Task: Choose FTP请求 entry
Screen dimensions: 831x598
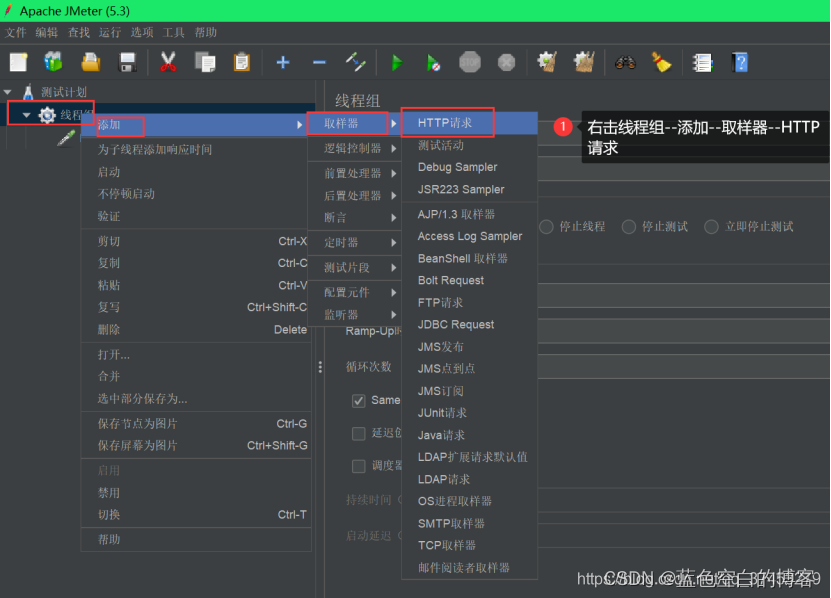Action: click(470, 303)
